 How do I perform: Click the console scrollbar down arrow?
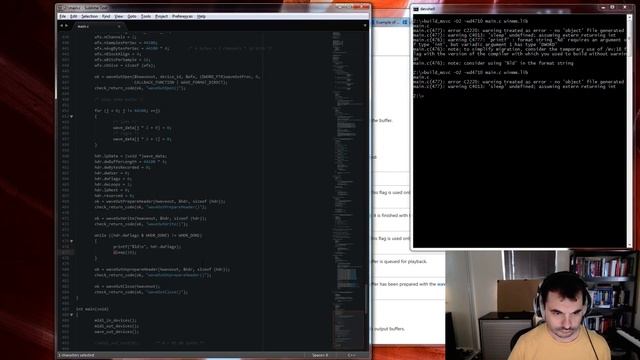[x=629, y=245]
